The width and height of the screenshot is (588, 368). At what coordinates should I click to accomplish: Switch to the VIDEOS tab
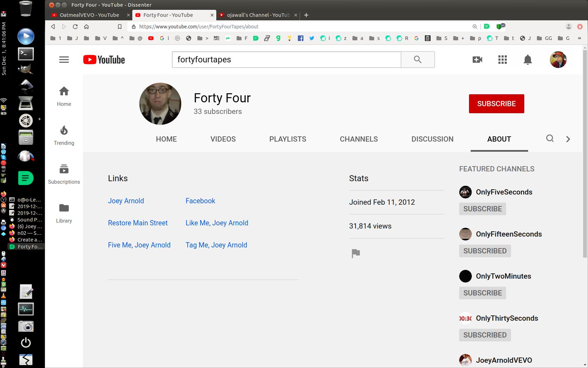coord(223,139)
